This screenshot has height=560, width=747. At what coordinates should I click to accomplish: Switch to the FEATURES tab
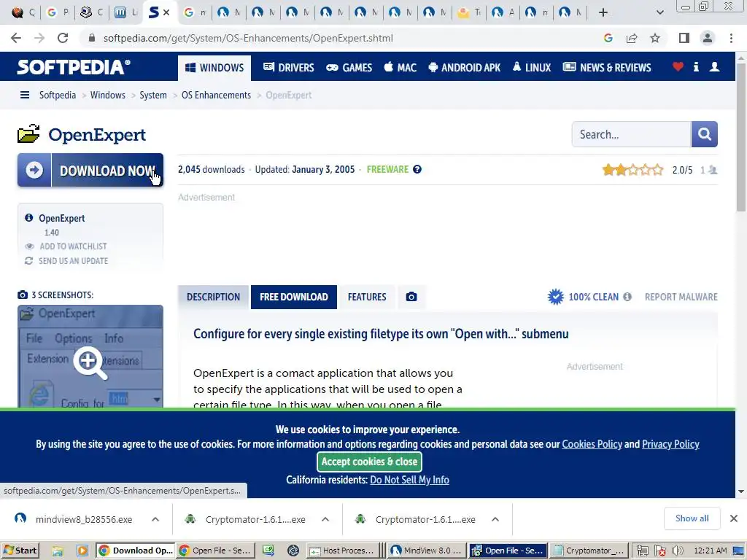pyautogui.click(x=367, y=297)
